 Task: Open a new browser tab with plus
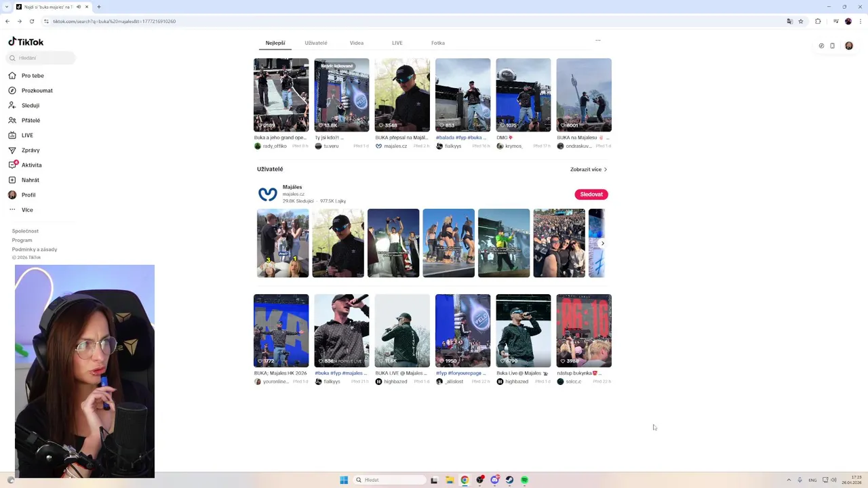tap(99, 7)
